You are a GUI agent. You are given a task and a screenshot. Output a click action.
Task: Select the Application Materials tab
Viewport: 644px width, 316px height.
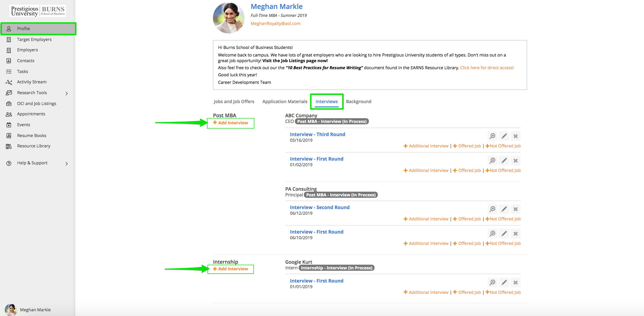(x=285, y=101)
